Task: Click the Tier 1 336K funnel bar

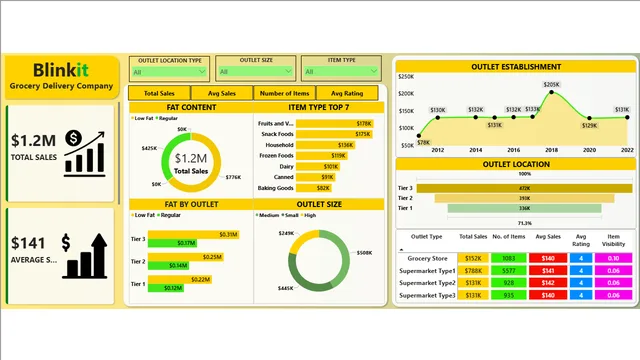Action: coord(524,208)
